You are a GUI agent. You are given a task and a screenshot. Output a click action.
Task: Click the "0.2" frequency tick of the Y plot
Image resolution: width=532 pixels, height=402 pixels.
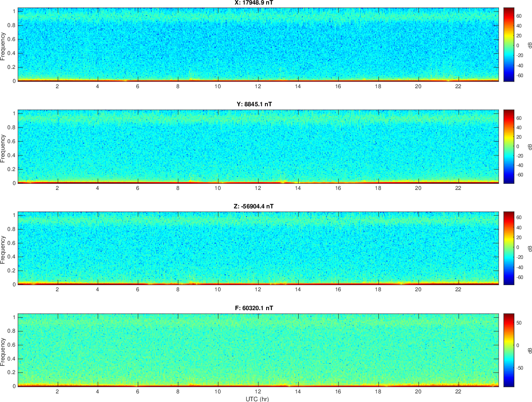click(11, 169)
